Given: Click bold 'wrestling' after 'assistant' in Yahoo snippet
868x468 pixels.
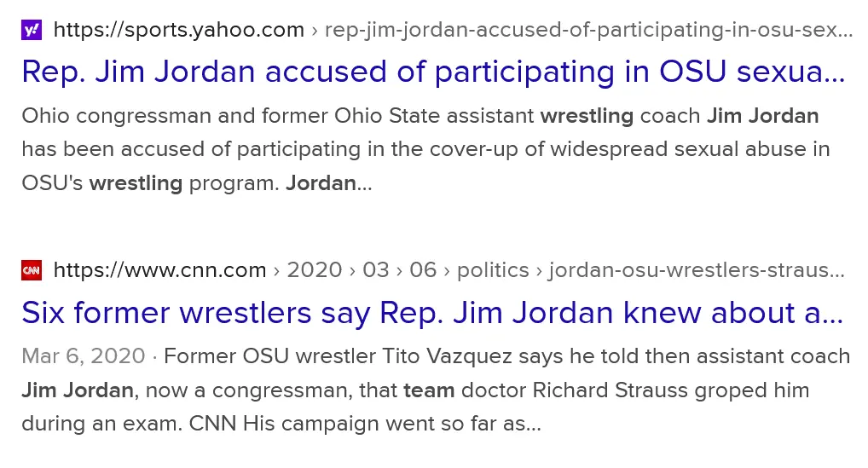Looking at the screenshot, I should (587, 115).
